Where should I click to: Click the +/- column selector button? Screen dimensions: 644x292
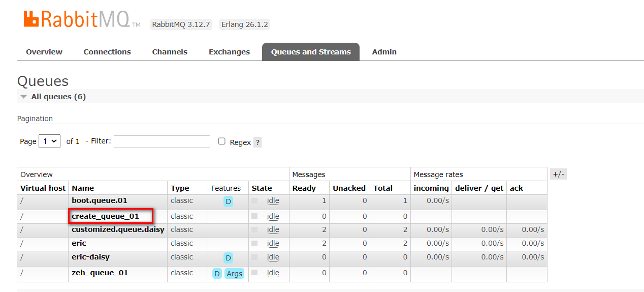pyautogui.click(x=558, y=174)
